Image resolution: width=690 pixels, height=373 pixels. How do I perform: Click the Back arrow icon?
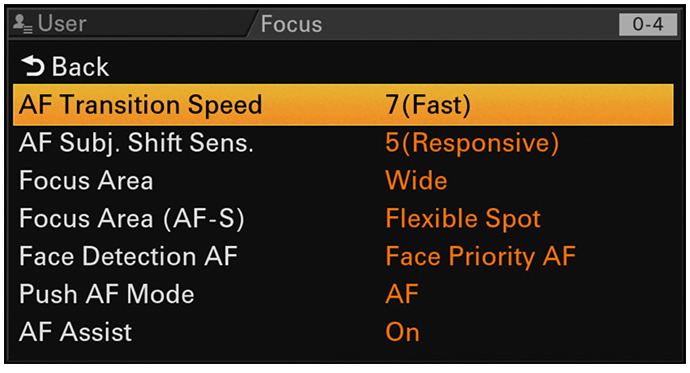(33, 66)
